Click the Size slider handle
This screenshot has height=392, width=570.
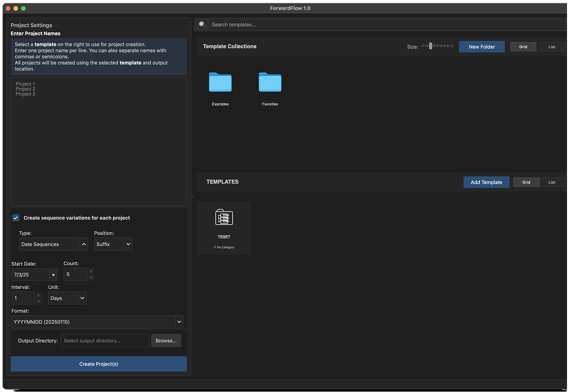[430, 46]
